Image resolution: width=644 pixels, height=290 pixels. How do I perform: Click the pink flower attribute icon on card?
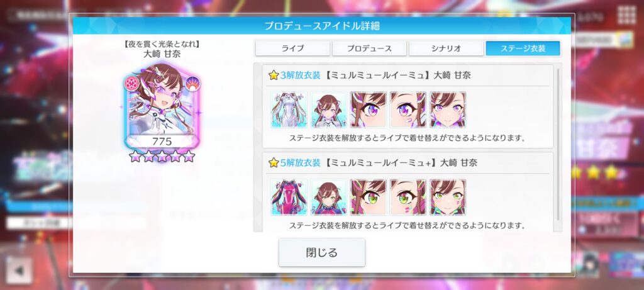point(133,84)
